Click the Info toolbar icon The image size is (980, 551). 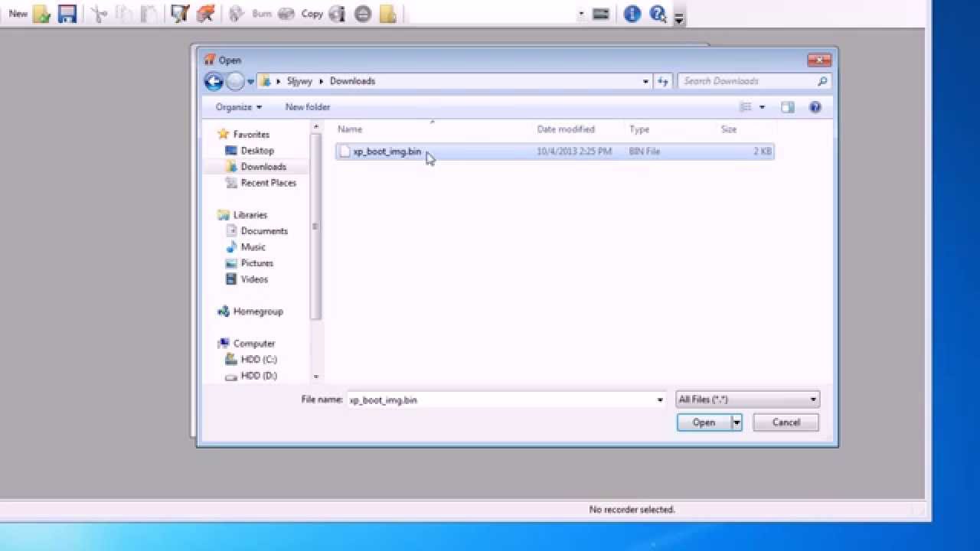tap(632, 13)
